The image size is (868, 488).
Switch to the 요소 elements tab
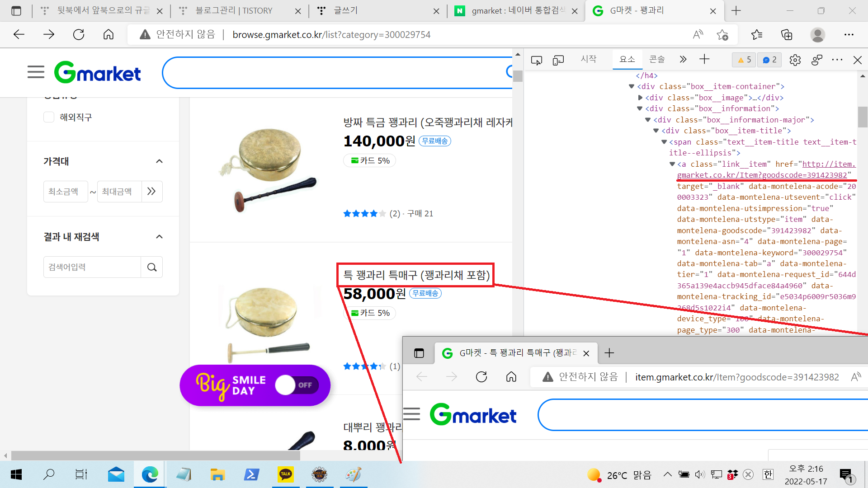pyautogui.click(x=627, y=59)
